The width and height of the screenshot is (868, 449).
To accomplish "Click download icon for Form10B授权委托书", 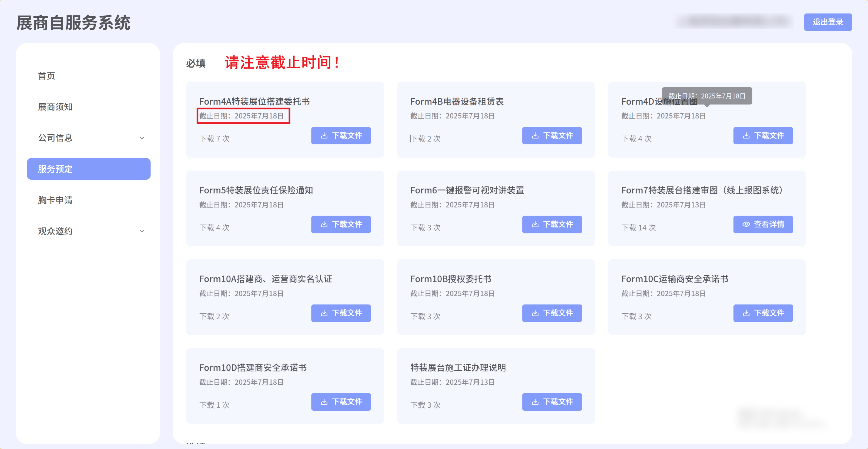I will pyautogui.click(x=535, y=313).
